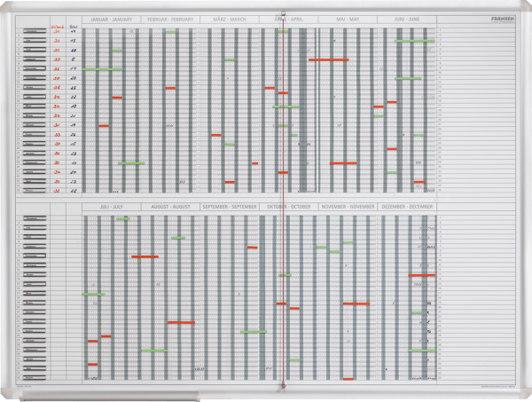The width and height of the screenshot is (532, 402).
Task: Click the OKTOBER · OCTOBER month header
Action: click(288, 207)
